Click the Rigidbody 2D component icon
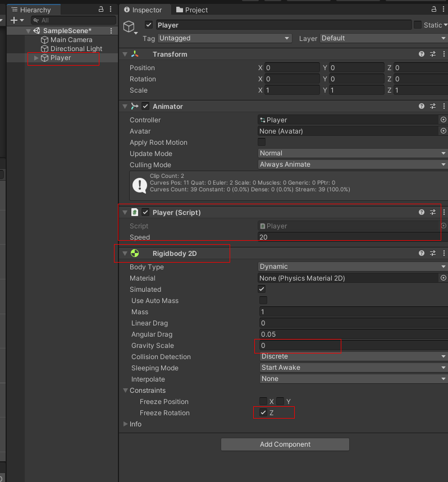Image resolution: width=448 pixels, height=482 pixels. coord(135,253)
